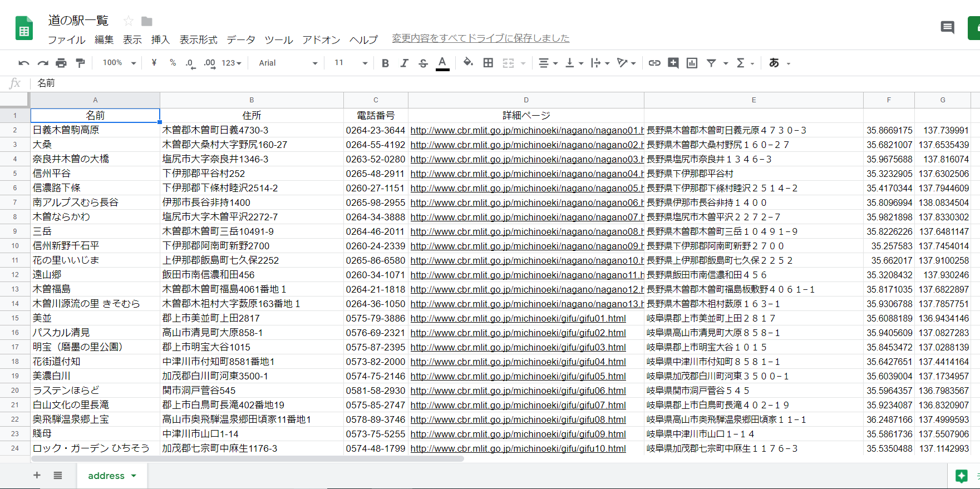Redo the last undone action
Image resolution: width=980 pixels, height=489 pixels.
point(42,63)
